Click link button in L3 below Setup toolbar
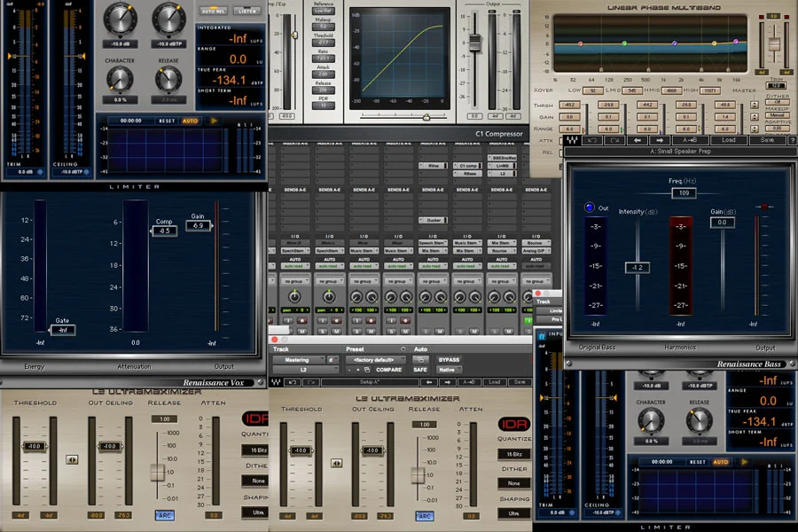The width and height of the screenshot is (798, 532). 336,463
